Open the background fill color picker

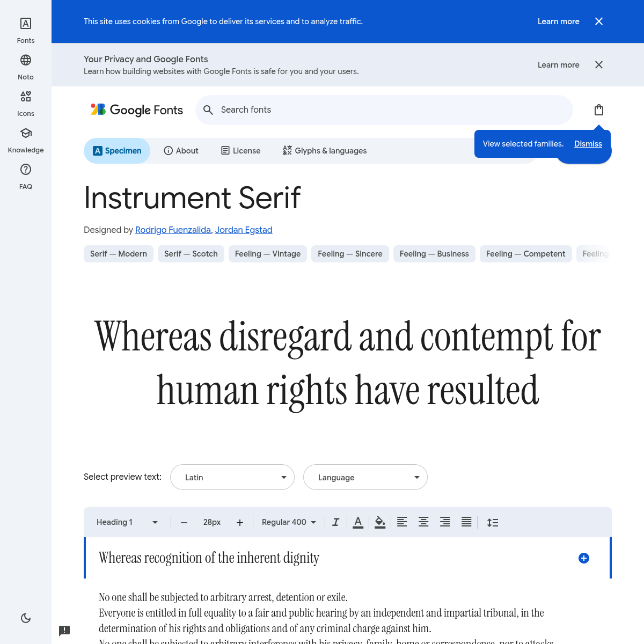[x=380, y=522]
